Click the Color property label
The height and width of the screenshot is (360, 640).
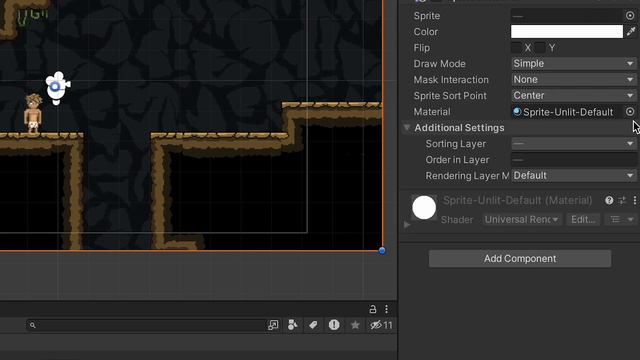click(425, 32)
